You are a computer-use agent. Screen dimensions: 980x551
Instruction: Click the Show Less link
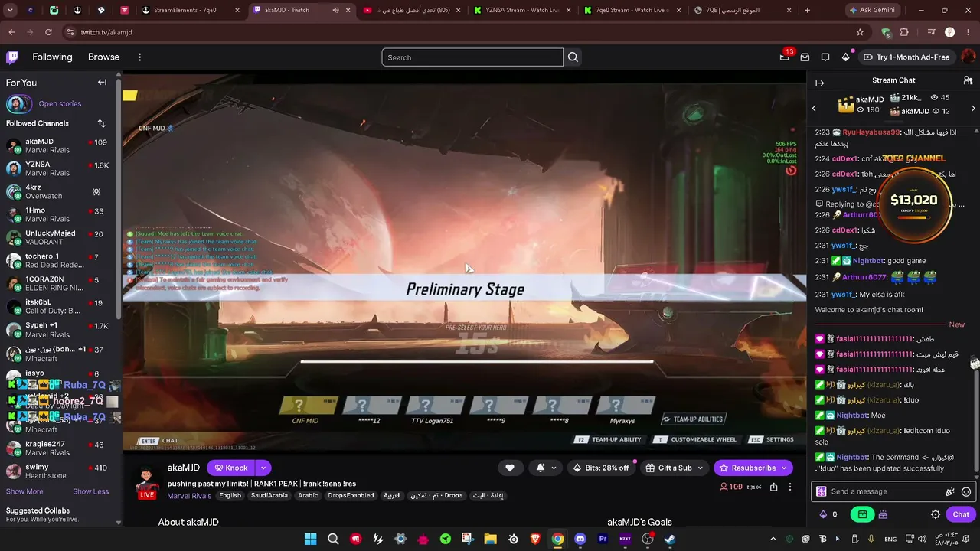[90, 491]
